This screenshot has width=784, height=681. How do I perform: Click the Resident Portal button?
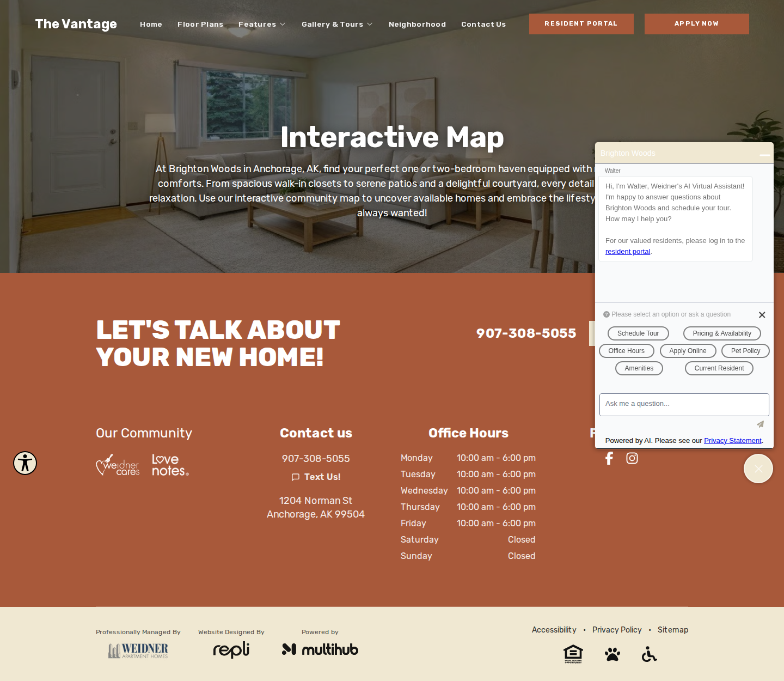coord(581,24)
